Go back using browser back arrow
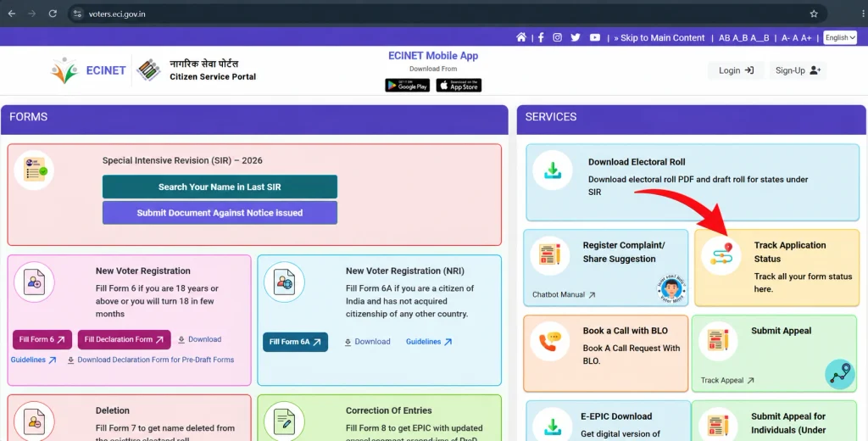The width and height of the screenshot is (868, 441). pyautogui.click(x=12, y=14)
